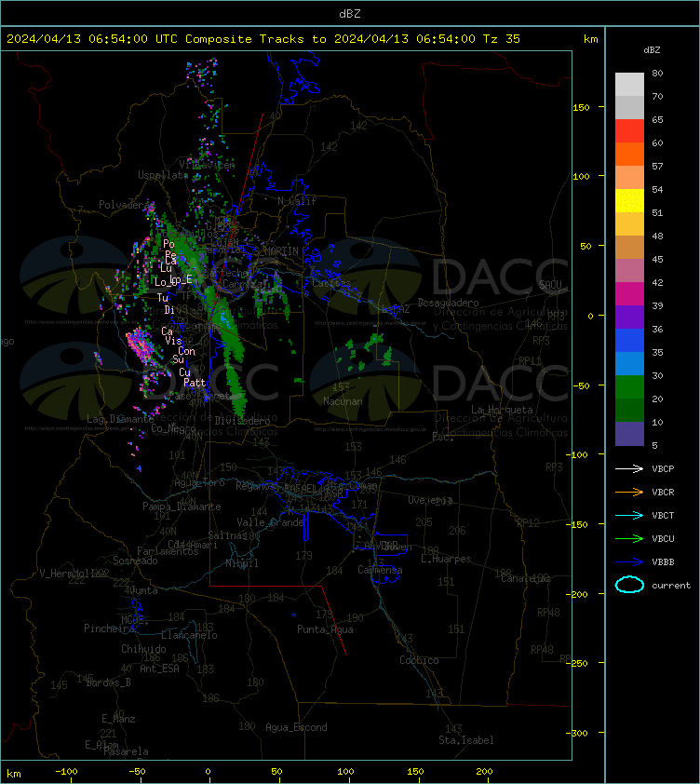Click the 'Vis' white station label
Image resolution: width=700 pixels, height=784 pixels.
click(173, 341)
